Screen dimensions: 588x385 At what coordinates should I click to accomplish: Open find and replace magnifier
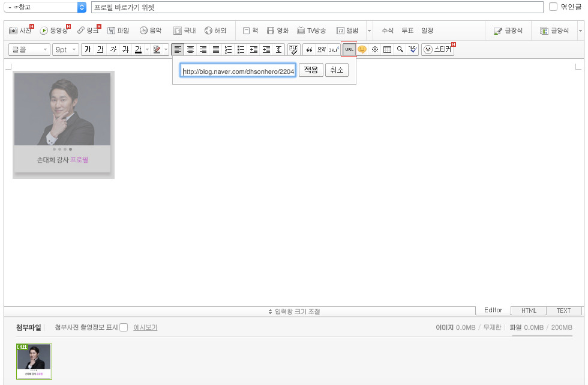[400, 49]
